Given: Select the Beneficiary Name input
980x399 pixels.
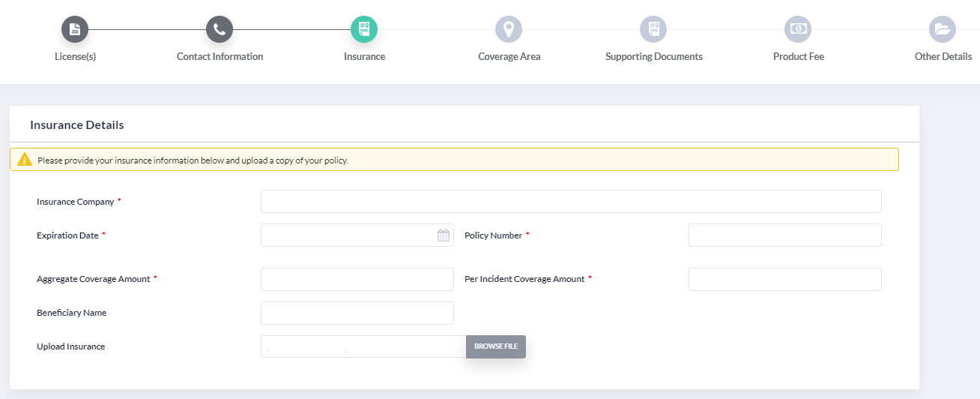Looking at the screenshot, I should (357, 313).
